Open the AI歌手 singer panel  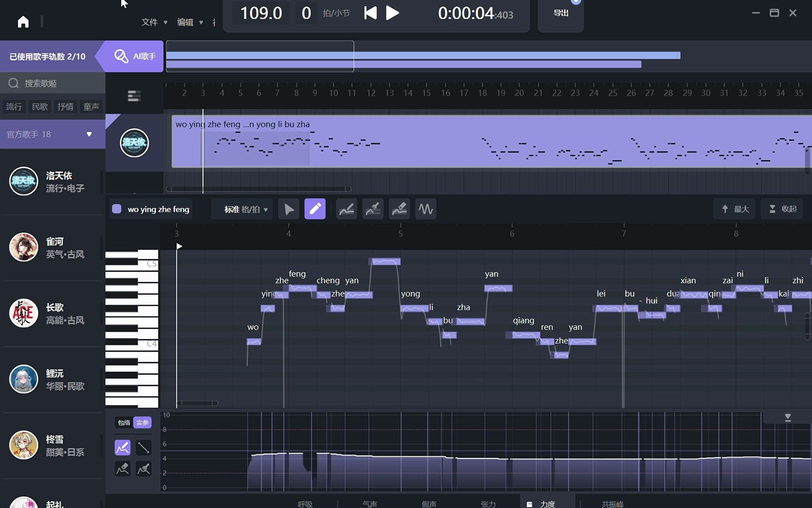tap(134, 56)
